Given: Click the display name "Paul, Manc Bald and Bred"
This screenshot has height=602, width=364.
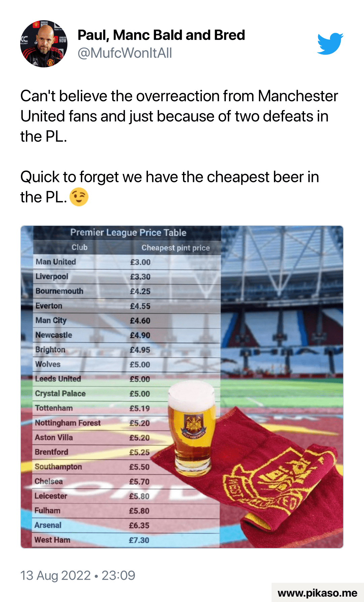Looking at the screenshot, I should [161, 35].
